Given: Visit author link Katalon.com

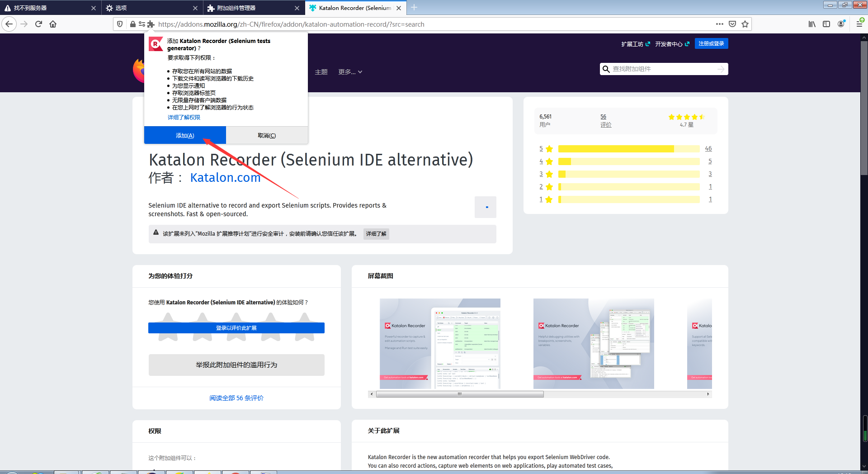Looking at the screenshot, I should (226, 178).
